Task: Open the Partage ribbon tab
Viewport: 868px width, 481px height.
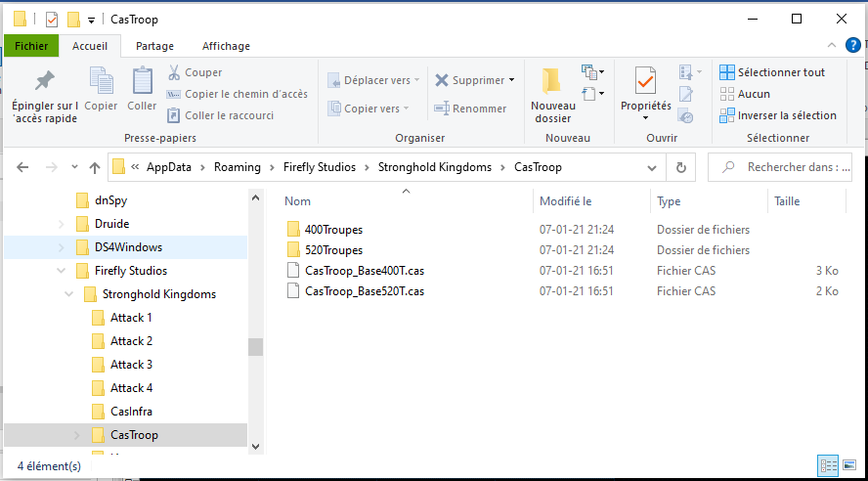Action: point(154,46)
